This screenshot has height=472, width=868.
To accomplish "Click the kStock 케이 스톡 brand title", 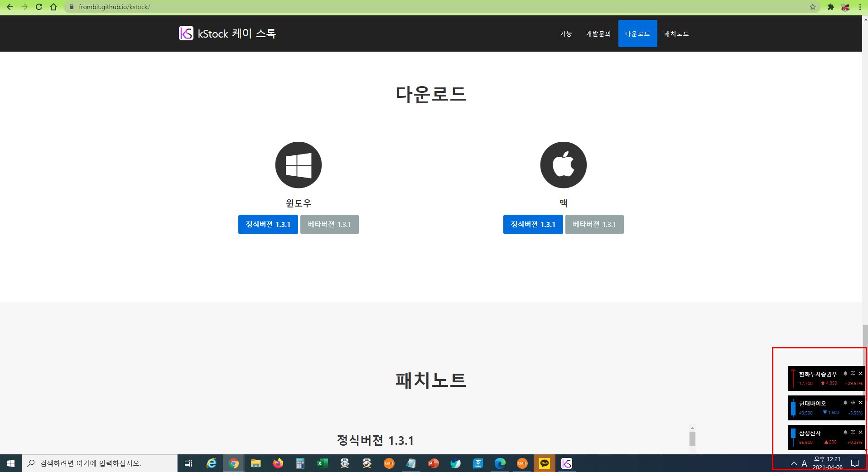I will [236, 34].
